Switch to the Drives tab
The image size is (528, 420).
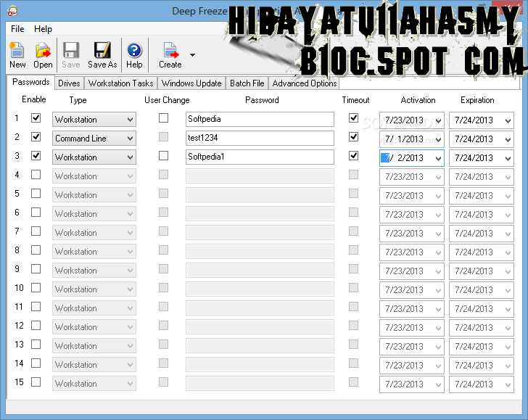pyautogui.click(x=69, y=83)
